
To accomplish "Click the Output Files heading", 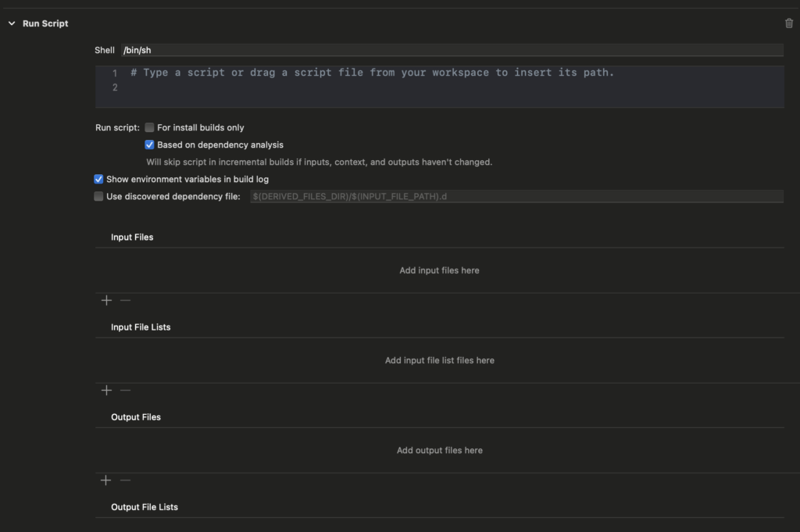I will coord(136,416).
